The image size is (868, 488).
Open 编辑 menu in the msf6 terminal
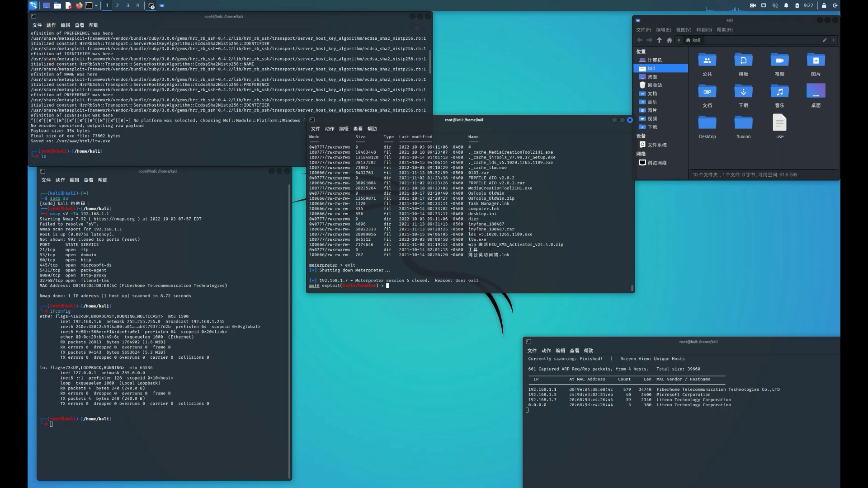point(344,129)
